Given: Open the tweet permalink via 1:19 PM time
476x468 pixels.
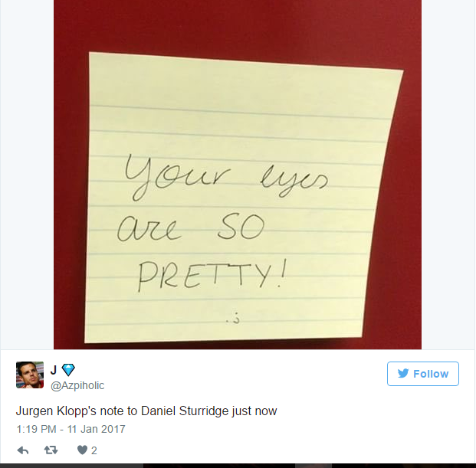Looking at the screenshot, I should click(x=36, y=429).
